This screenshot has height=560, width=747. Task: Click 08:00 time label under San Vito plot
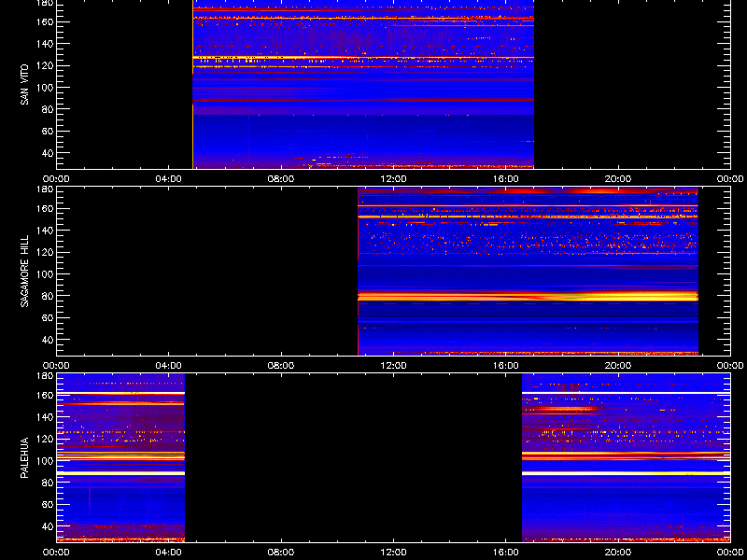coord(281,179)
